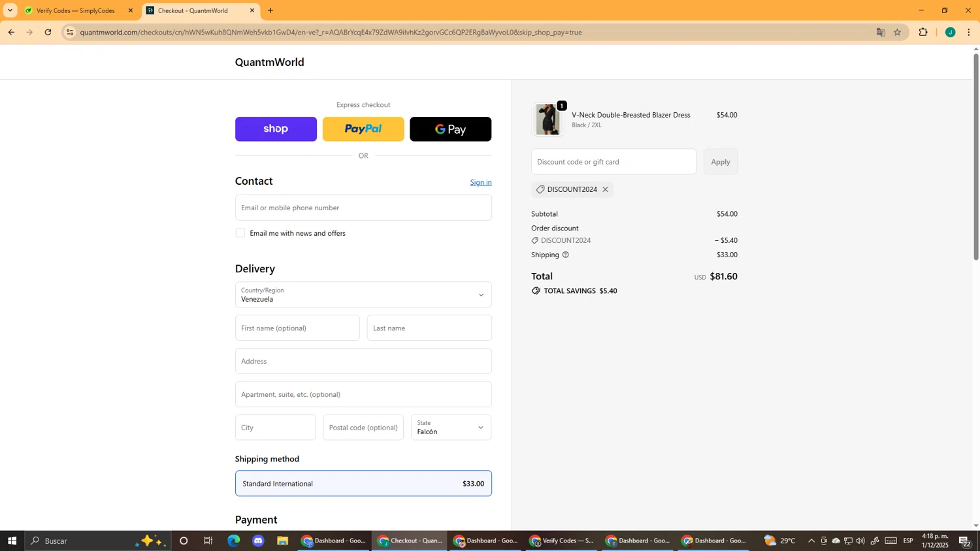Expand the State dropdown showing Falcón
The width and height of the screenshot is (980, 551).
[x=451, y=428]
